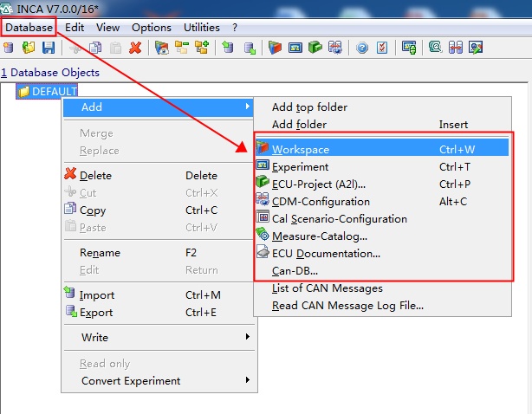The image size is (532, 414).
Task: Choose Copy in the context menu
Action: (x=159, y=210)
